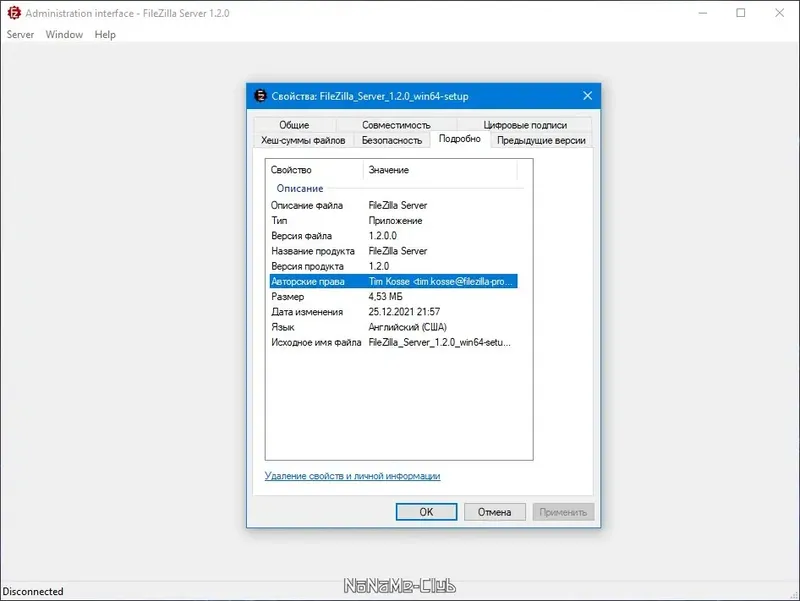Image resolution: width=800 pixels, height=601 pixels.
Task: Switch to the Общие tab
Action: (x=294, y=124)
